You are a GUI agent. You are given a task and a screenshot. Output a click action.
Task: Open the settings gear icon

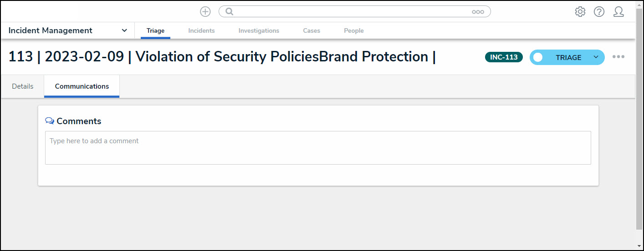click(x=580, y=12)
